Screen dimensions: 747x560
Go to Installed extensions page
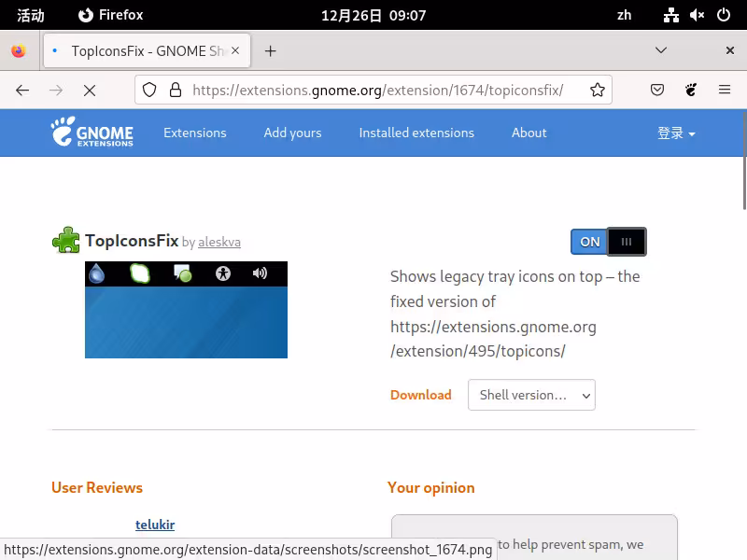point(416,133)
